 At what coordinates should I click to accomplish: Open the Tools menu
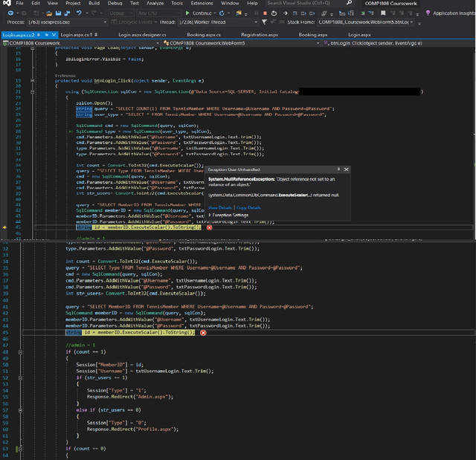pos(177,3)
